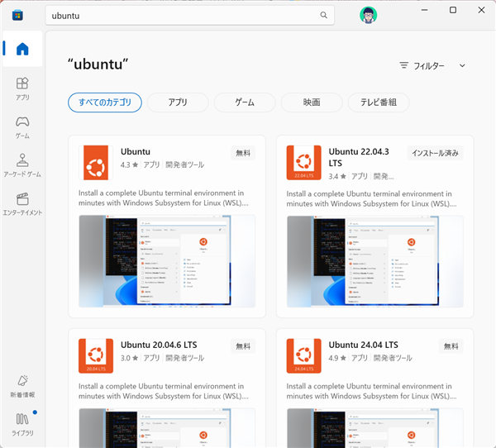
Task: Minimize the Microsoft Store window
Action: click(425, 10)
